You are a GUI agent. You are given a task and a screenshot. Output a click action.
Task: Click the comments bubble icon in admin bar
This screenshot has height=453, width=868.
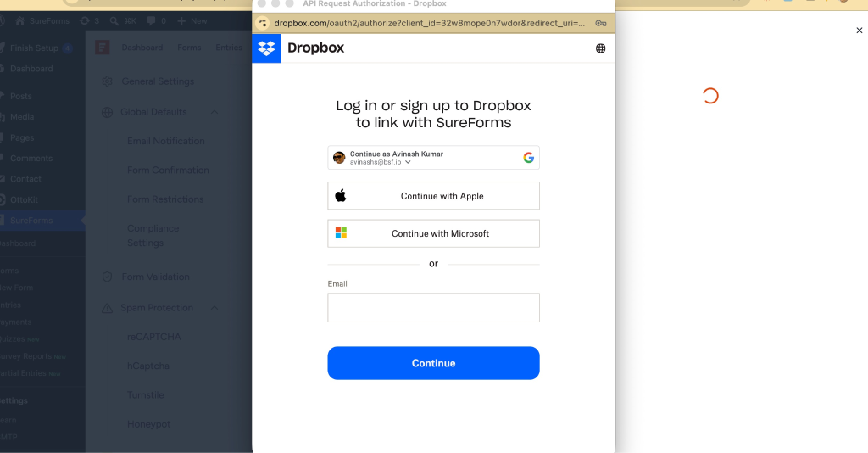tap(151, 21)
